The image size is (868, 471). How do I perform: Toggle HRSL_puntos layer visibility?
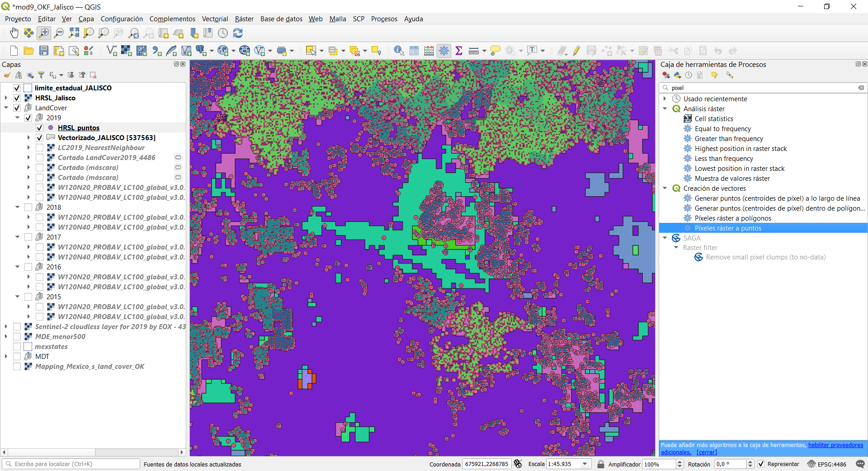coord(39,127)
